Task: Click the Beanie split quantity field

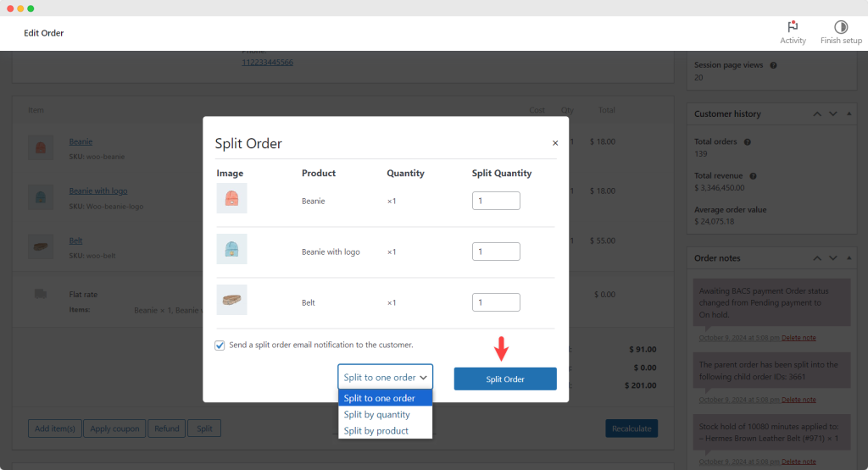Action: (496, 201)
